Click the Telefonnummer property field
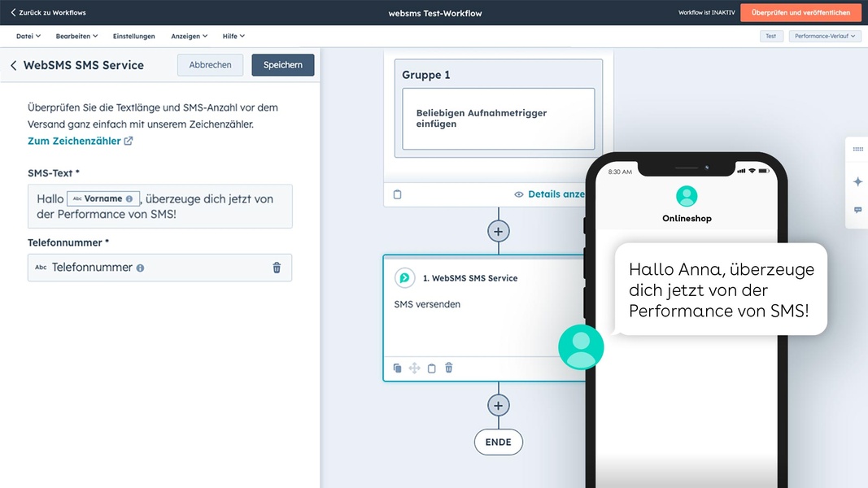Screen dimensions: 868x488 (160, 268)
